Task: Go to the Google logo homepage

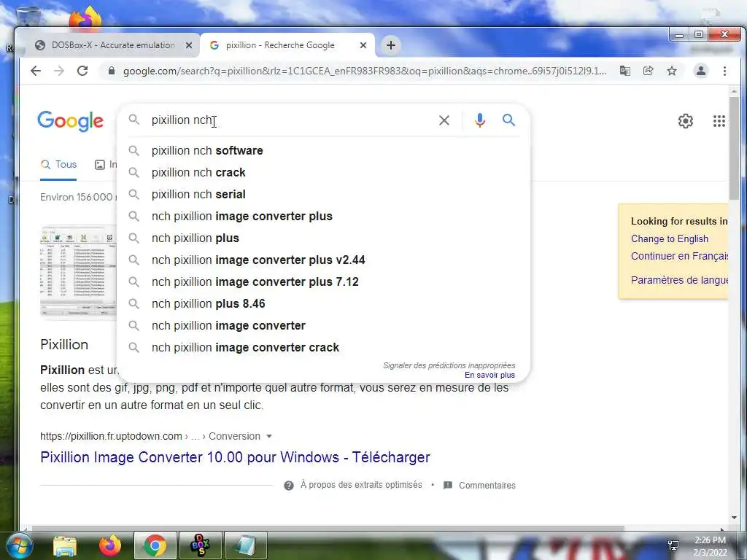Action: [71, 121]
